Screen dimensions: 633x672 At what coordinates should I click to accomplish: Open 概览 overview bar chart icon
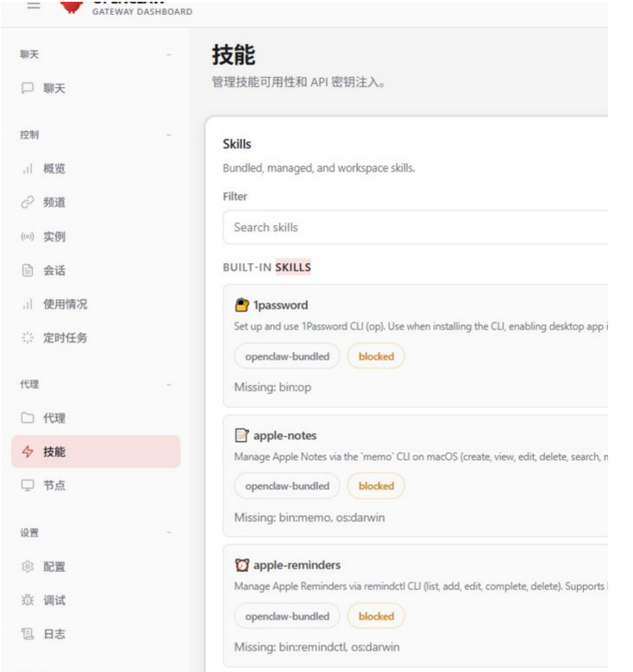pyautogui.click(x=28, y=169)
